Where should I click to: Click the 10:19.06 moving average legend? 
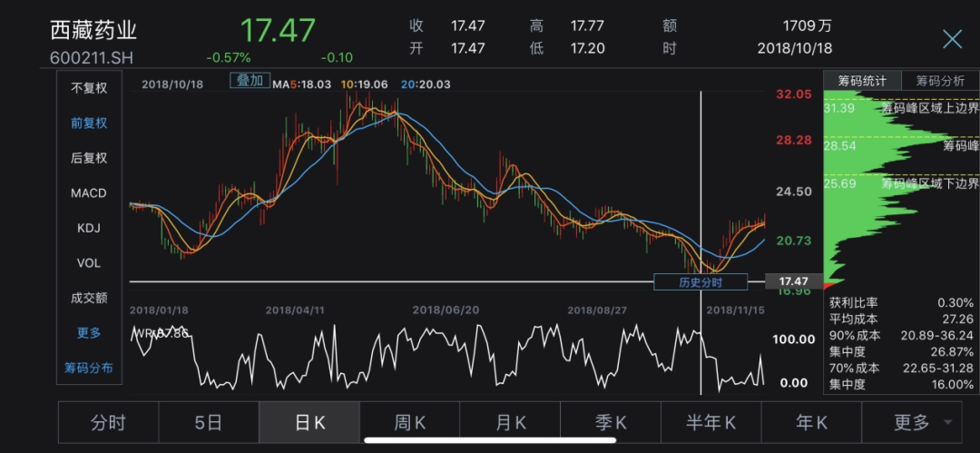coord(365,84)
